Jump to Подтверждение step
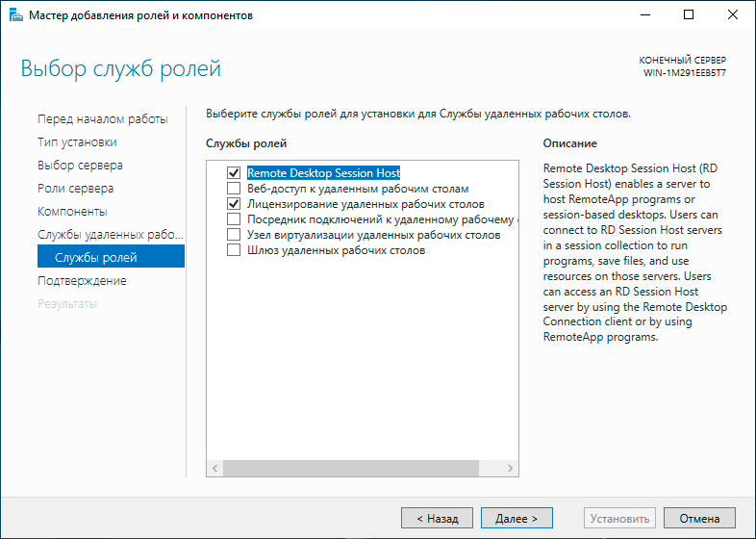Image resolution: width=756 pixels, height=539 pixels. (82, 280)
